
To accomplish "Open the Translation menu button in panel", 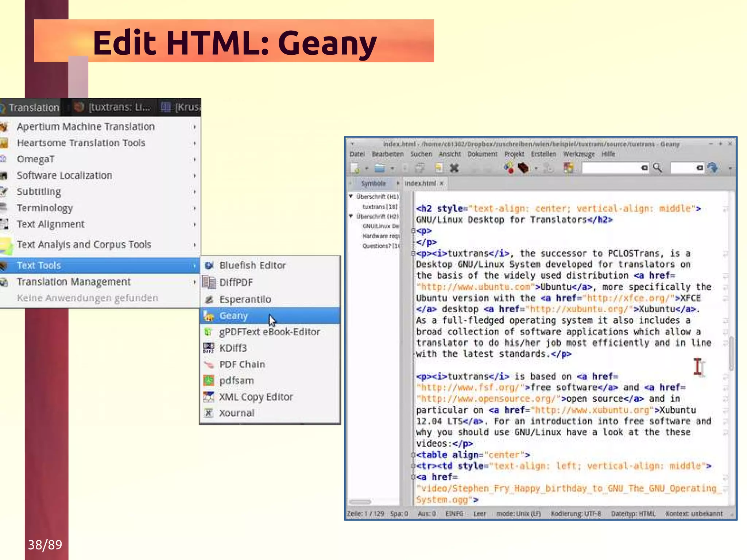I will click(30, 107).
